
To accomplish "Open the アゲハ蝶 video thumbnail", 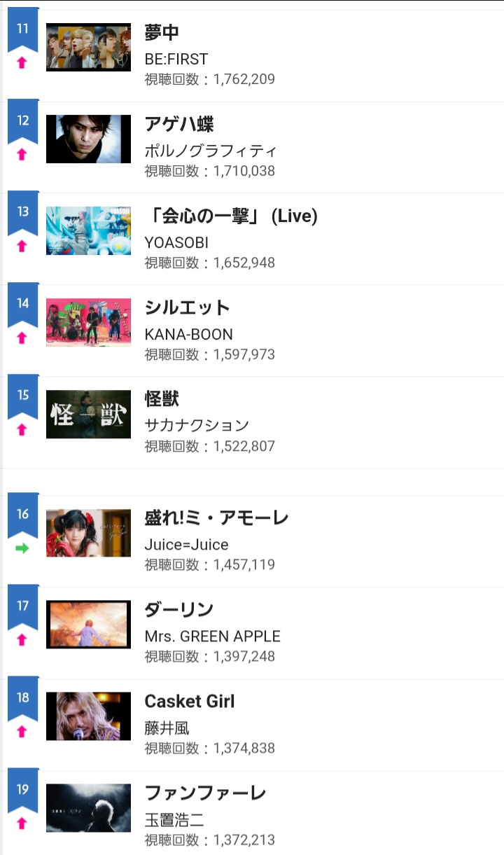I will coord(88,139).
